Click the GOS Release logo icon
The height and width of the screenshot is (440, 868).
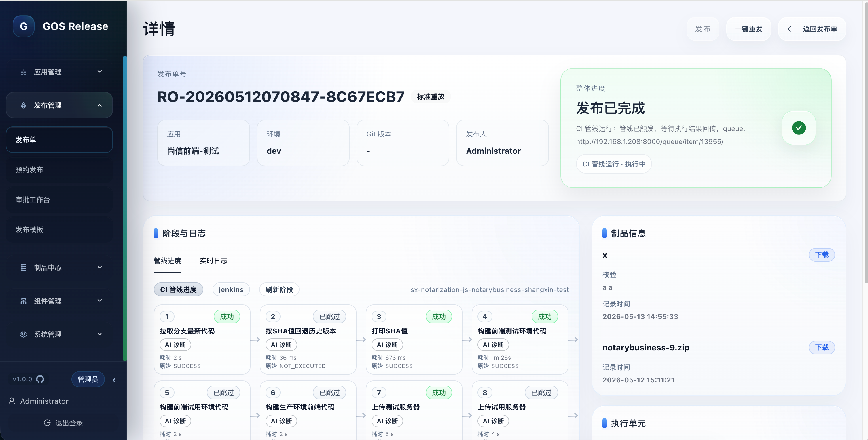24,26
